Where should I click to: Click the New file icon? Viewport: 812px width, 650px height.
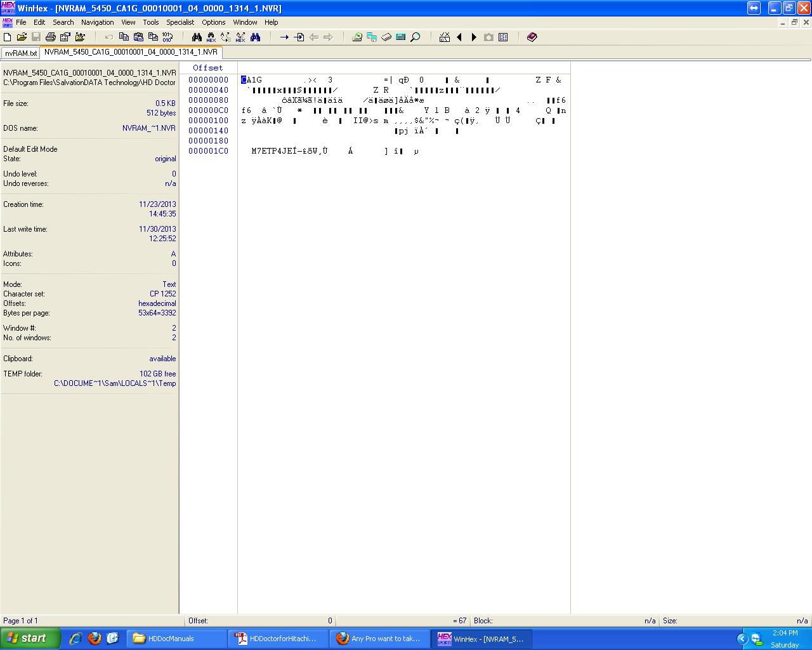8,37
